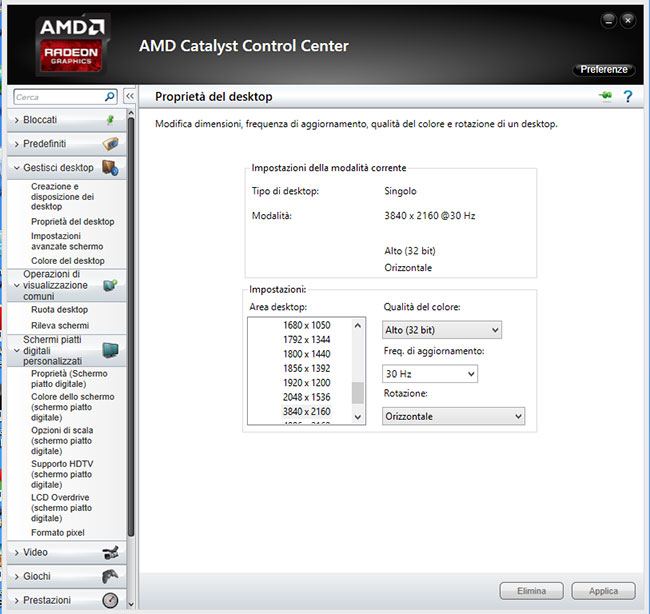
Task: Click the Giochi gamepad icon
Action: point(110,576)
